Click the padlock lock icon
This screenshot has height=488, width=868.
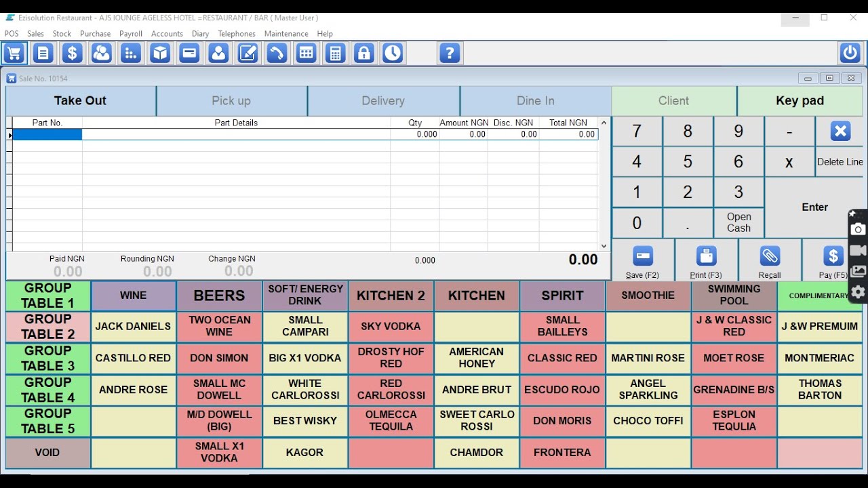(364, 53)
